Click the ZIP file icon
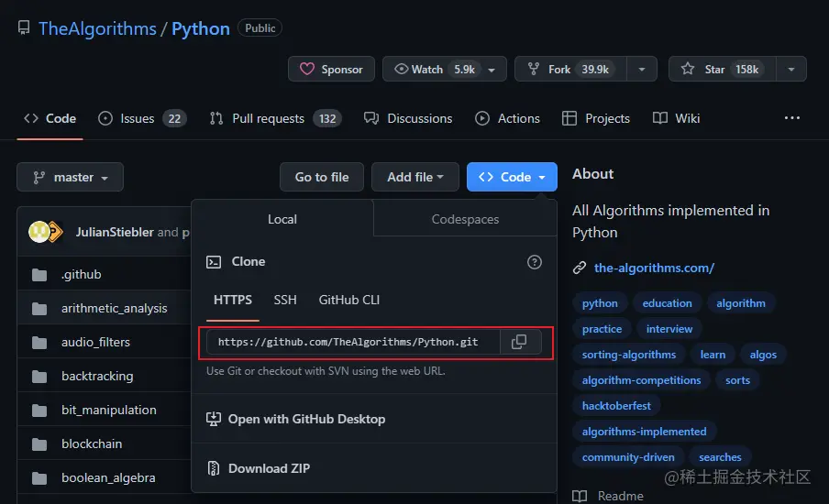This screenshot has height=504, width=829. point(214,468)
